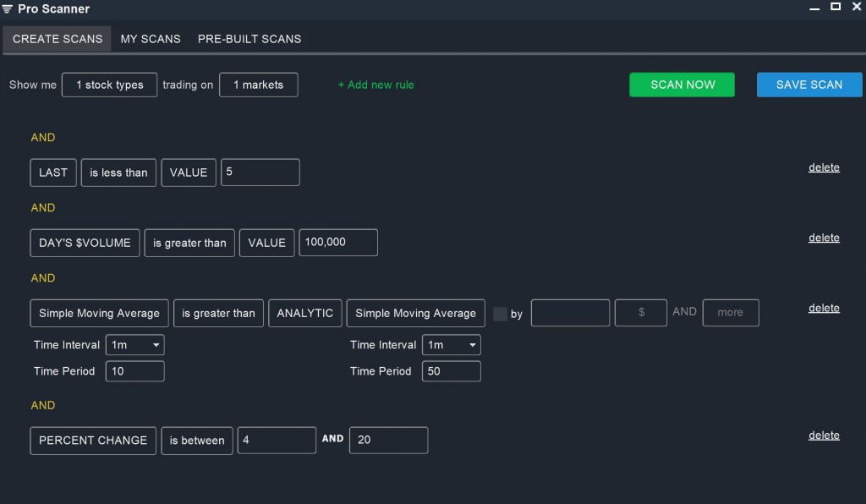Change the 'is between' condition selector

(196, 441)
